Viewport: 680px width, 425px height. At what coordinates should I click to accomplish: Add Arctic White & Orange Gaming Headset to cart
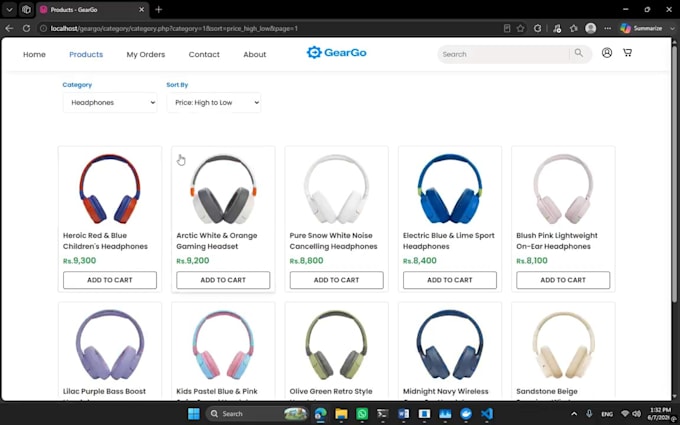click(223, 280)
